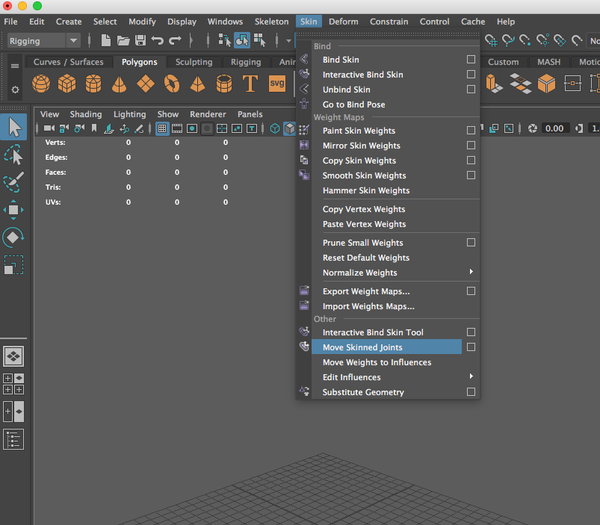The width and height of the screenshot is (600, 525).
Task: Select the polygon sphere shelf icon
Action: click(41, 83)
